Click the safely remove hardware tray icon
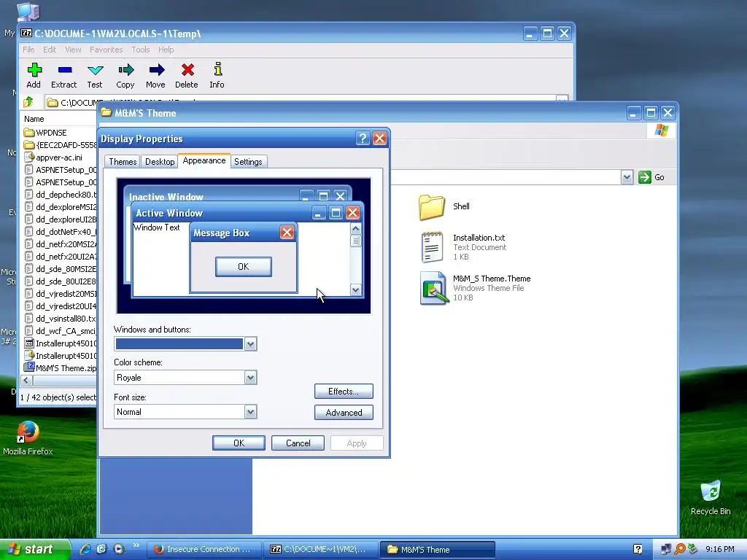This screenshot has height=560, width=747. click(693, 550)
